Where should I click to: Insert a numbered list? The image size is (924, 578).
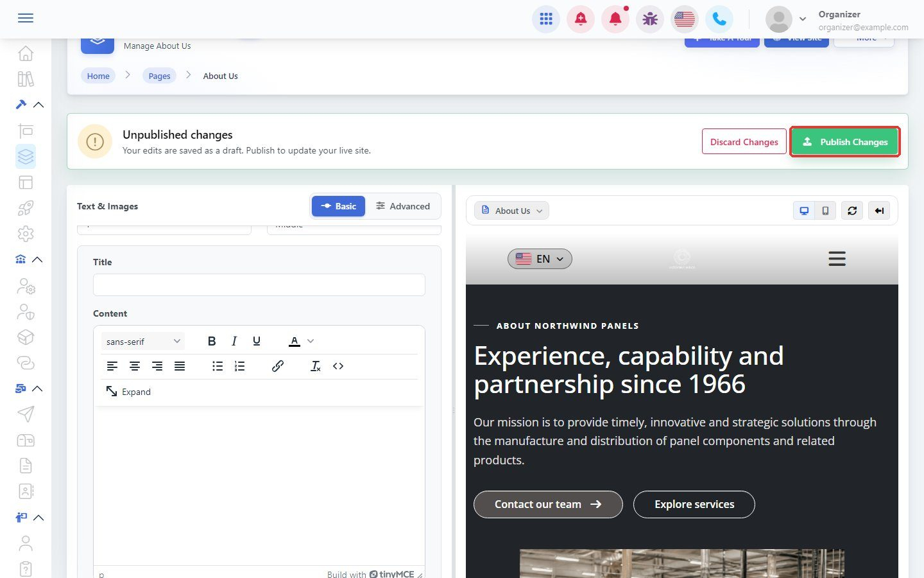239,366
